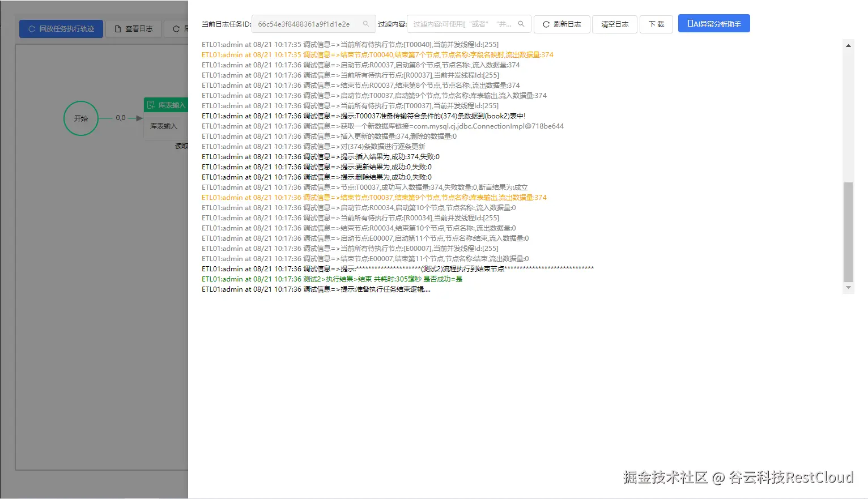868x499 pixels.
Task: Click log line (测试2)流程执行到结束节点
Action: point(398,269)
